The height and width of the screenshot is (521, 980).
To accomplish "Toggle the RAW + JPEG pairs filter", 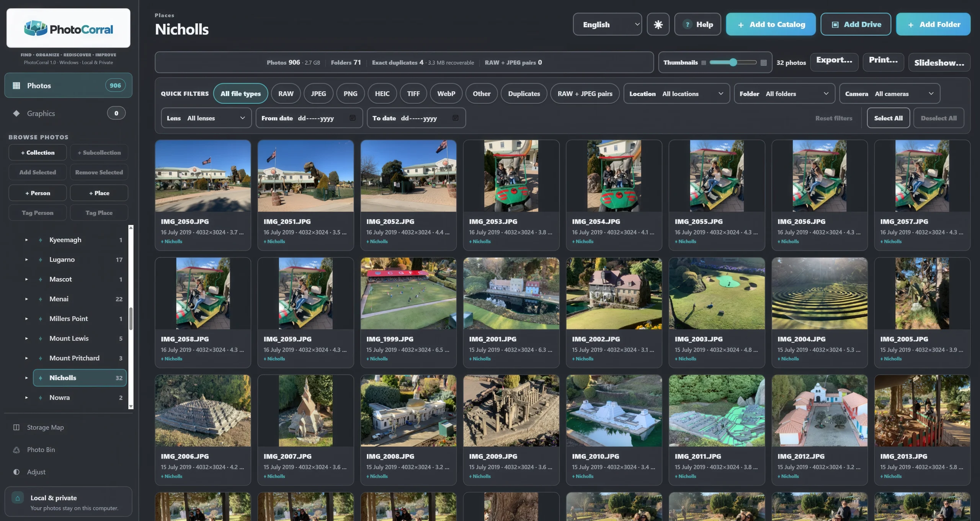I will pos(585,93).
